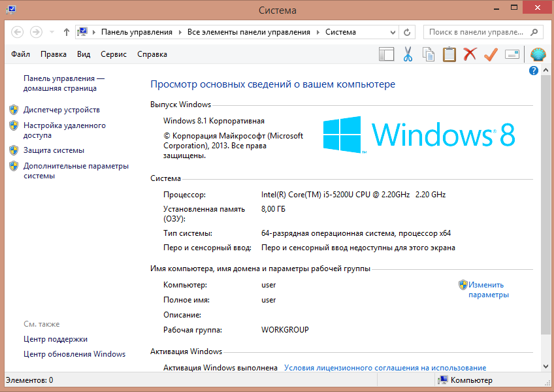Click the scrollbar down arrow
The height and width of the screenshot is (392, 554).
(x=546, y=367)
